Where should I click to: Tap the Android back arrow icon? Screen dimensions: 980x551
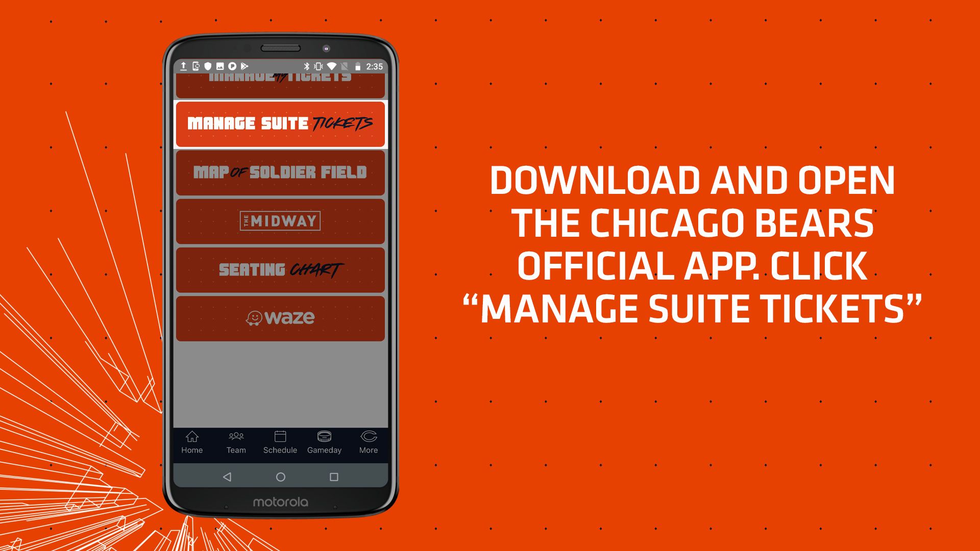click(226, 477)
